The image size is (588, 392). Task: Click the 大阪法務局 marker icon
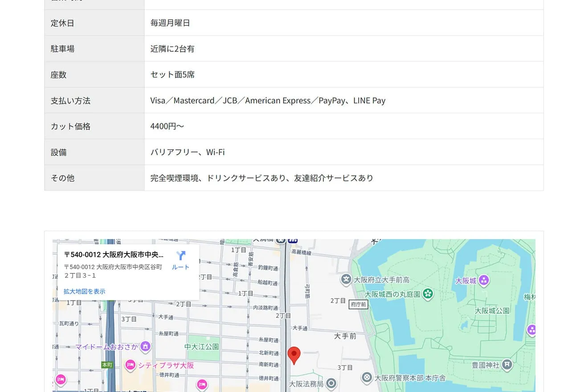[331, 383]
